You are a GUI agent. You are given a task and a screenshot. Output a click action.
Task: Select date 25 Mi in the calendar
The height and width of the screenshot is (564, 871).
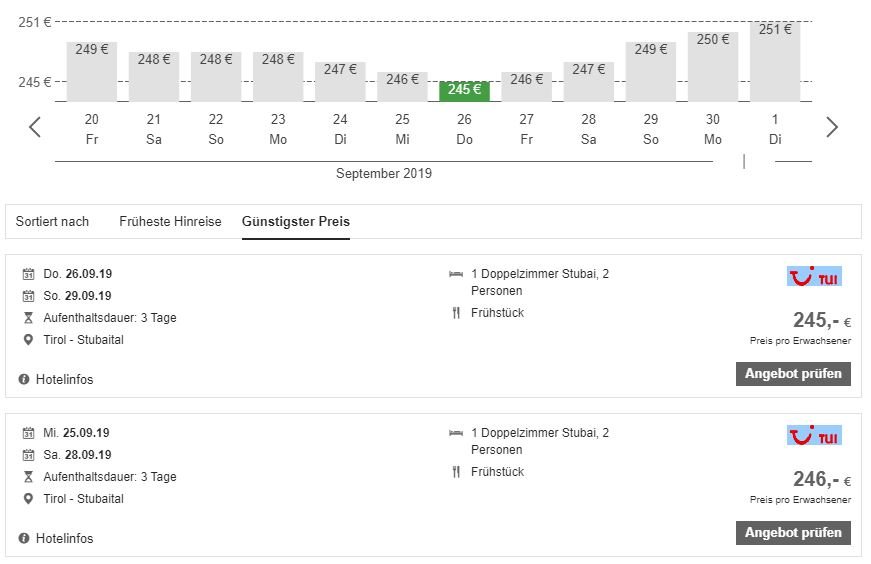[402, 129]
